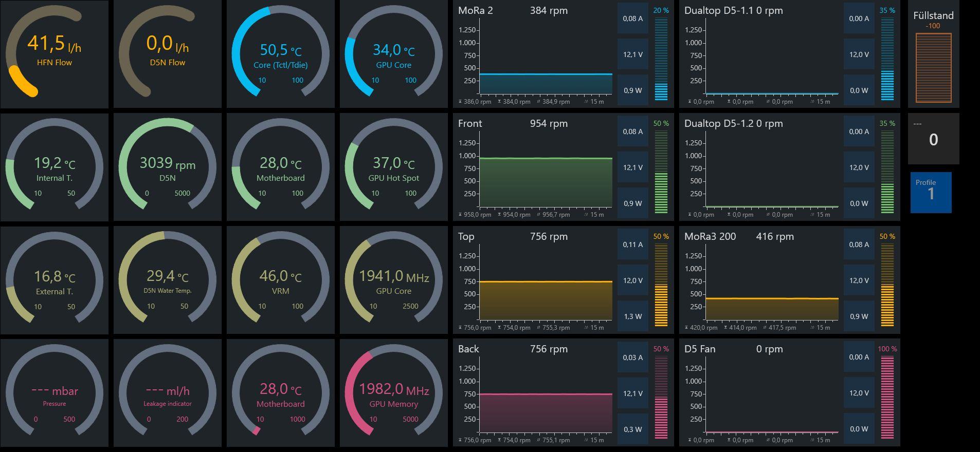
Task: Click the GPU Core 34,0 °C gauge
Action: click(394, 54)
